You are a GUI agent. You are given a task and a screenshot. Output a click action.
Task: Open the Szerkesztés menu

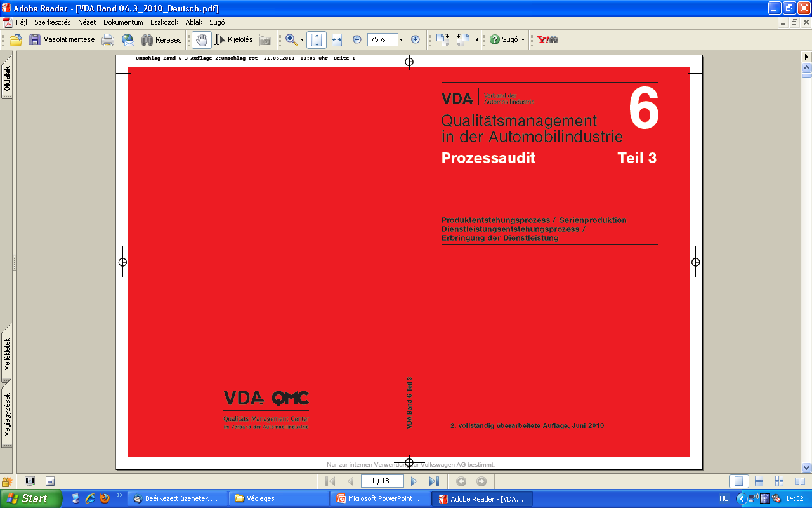pyautogui.click(x=53, y=22)
